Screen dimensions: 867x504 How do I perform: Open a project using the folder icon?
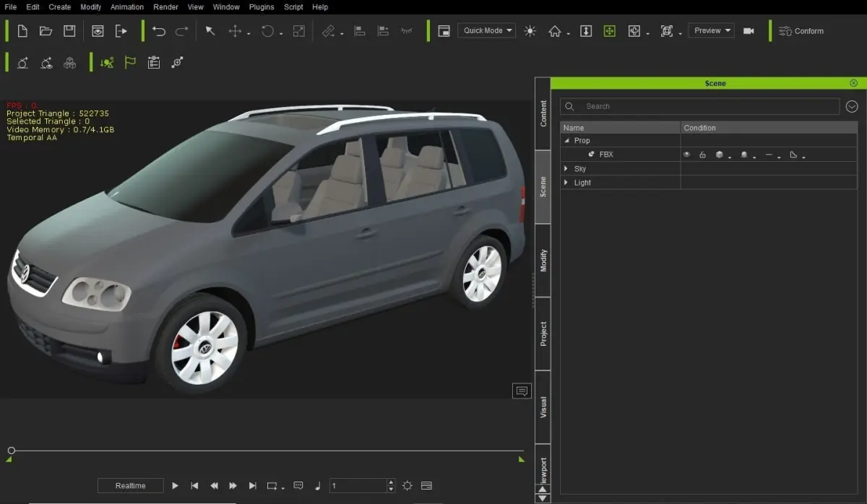click(46, 31)
